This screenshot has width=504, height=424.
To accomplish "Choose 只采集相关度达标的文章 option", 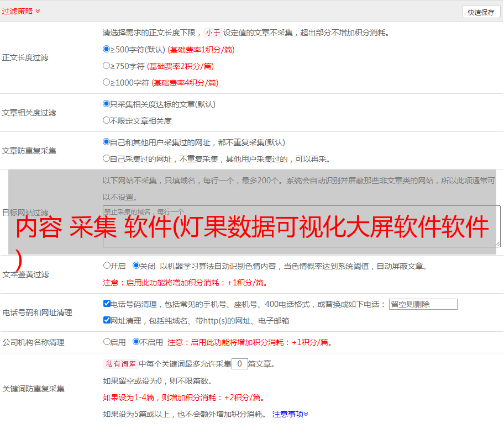I will pyautogui.click(x=107, y=104).
